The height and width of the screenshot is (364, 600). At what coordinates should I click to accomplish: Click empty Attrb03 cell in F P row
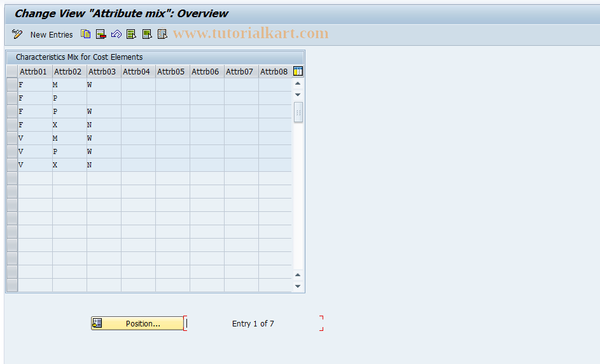tap(104, 98)
